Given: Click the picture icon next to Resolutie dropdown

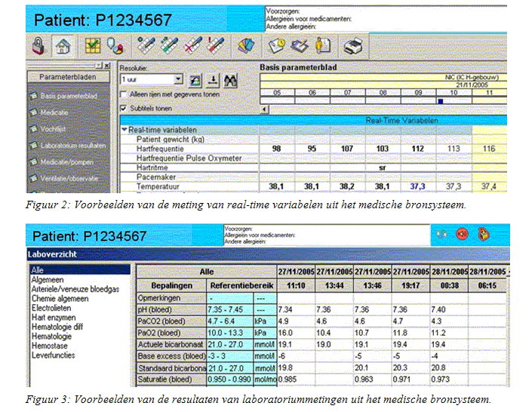Looking at the screenshot, I should tap(195, 81).
